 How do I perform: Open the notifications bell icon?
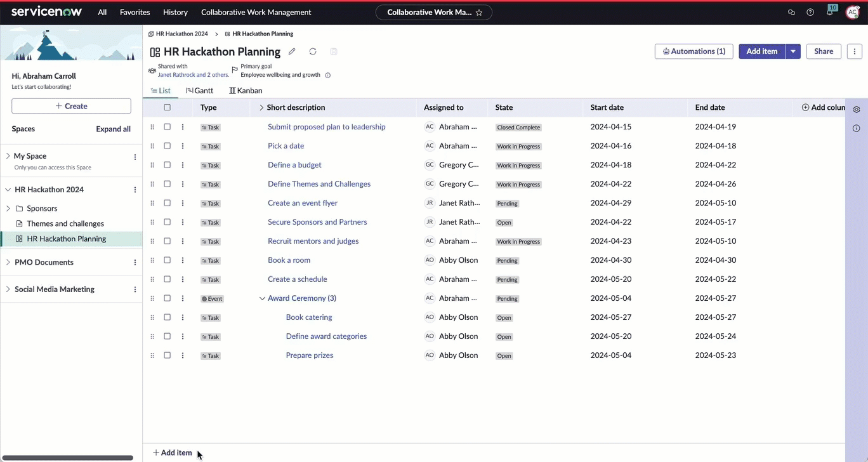(829, 12)
